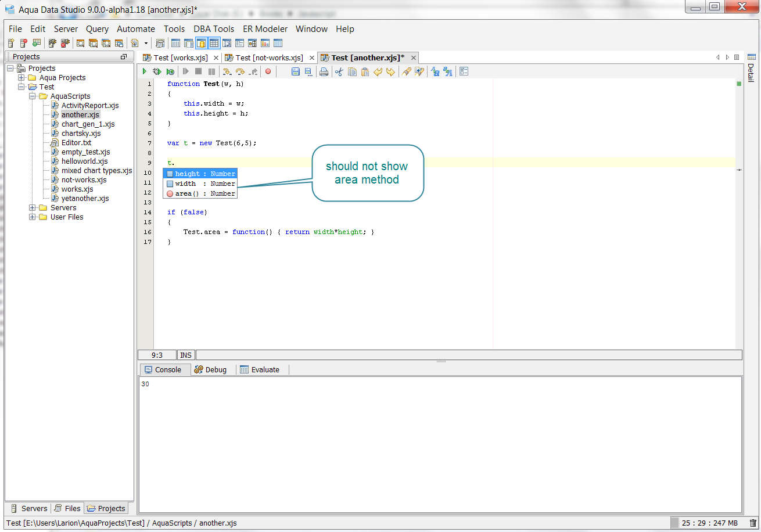Screen dimensions: 761x532
Task: Switch to the Servers bottom tab
Action: click(28, 508)
